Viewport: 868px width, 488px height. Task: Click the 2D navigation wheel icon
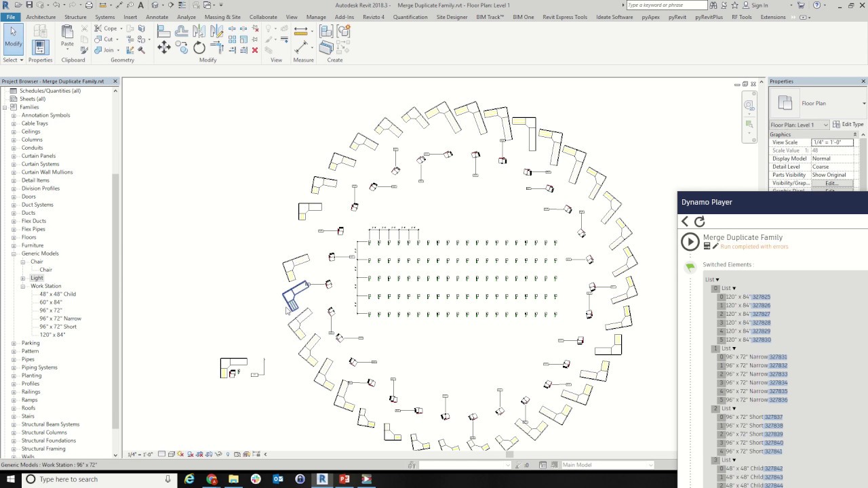pyautogui.click(x=749, y=105)
